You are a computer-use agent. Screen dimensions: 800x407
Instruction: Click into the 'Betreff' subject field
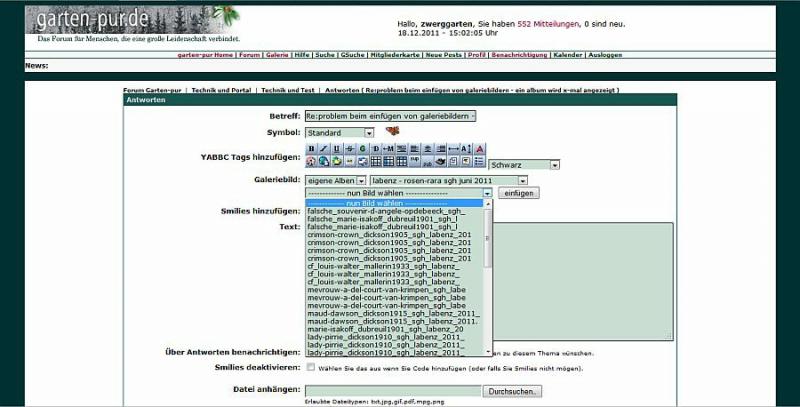(x=390, y=116)
